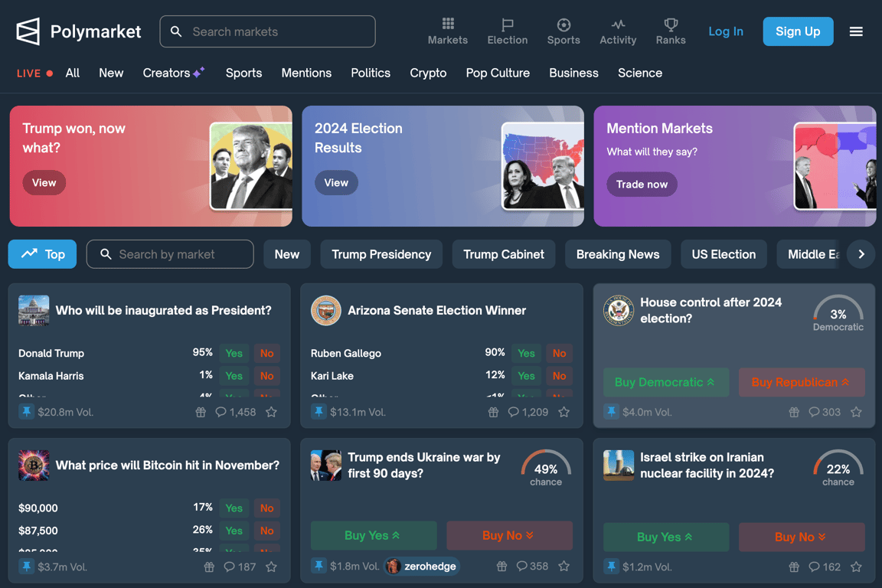This screenshot has height=588, width=882.
Task: Open gift icon on Israel strike market
Action: [x=794, y=567]
